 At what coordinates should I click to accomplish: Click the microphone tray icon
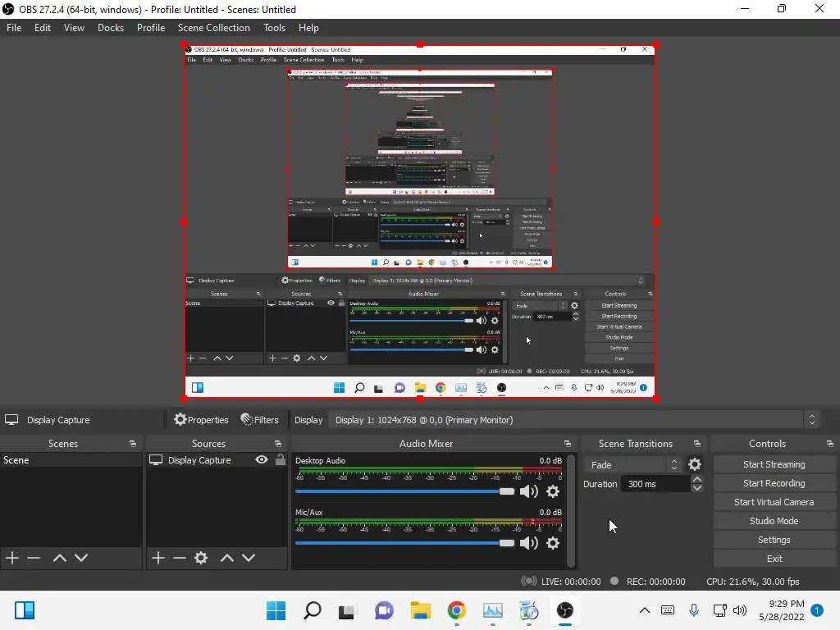coord(694,610)
